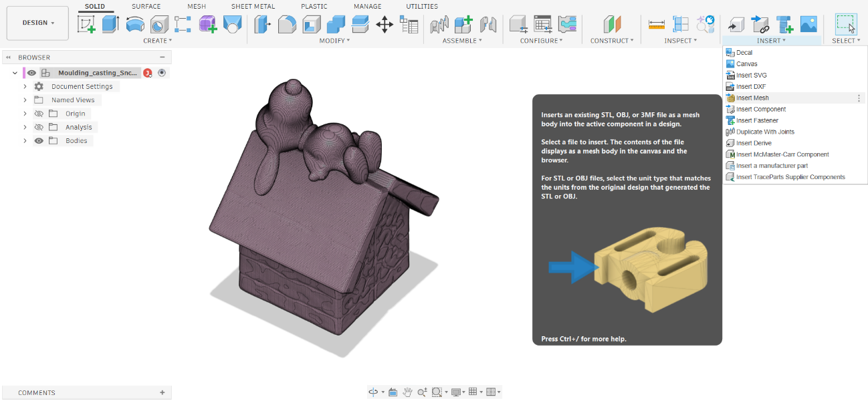
Task: Select the Shell tool
Action: 312,25
